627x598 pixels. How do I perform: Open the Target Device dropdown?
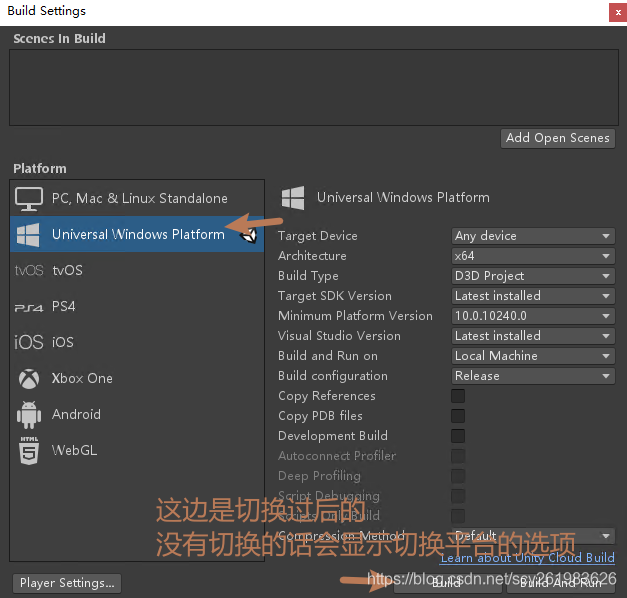(x=533, y=236)
